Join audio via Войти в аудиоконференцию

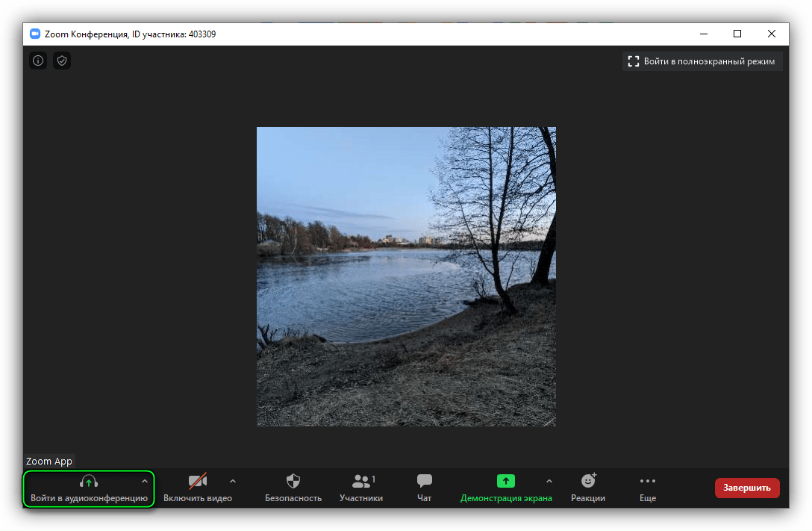[x=89, y=488]
